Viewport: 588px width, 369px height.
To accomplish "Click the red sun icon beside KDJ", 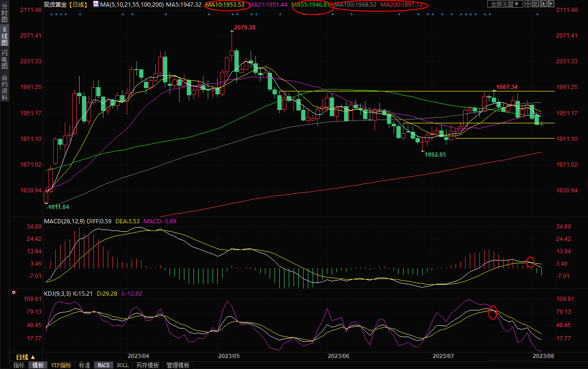I will (14, 292).
